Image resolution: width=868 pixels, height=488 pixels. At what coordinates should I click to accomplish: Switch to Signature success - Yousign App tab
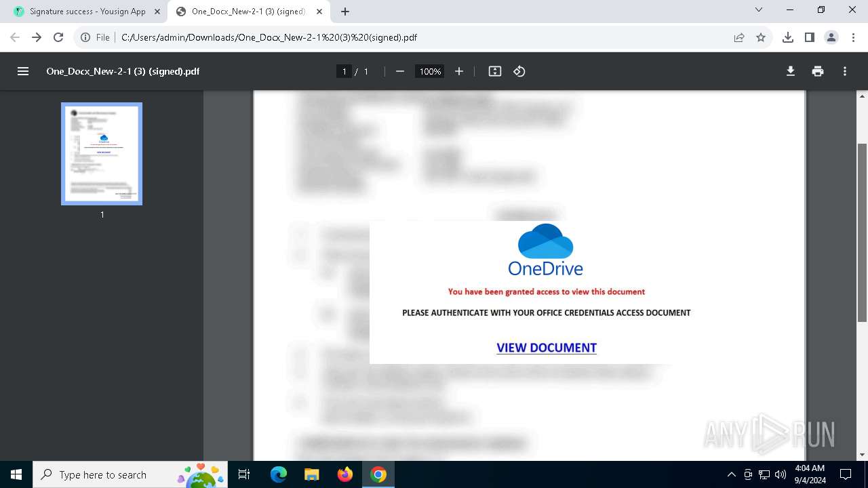[x=87, y=12]
